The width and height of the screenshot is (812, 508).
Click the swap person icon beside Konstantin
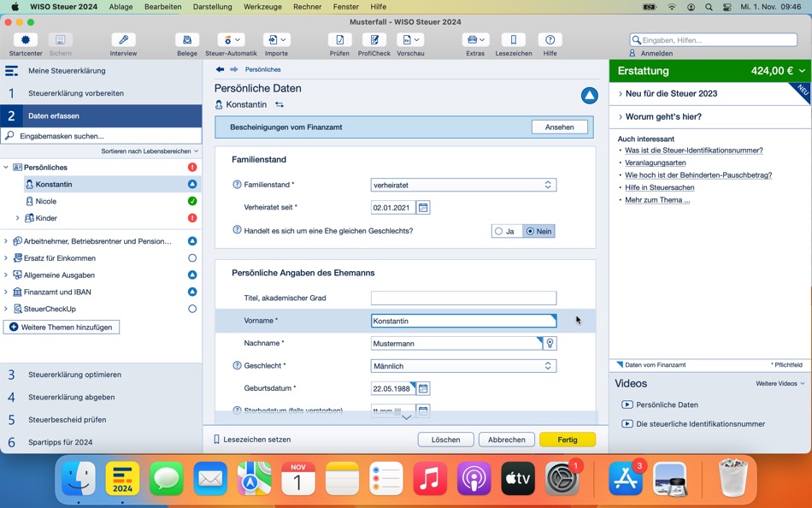(279, 104)
